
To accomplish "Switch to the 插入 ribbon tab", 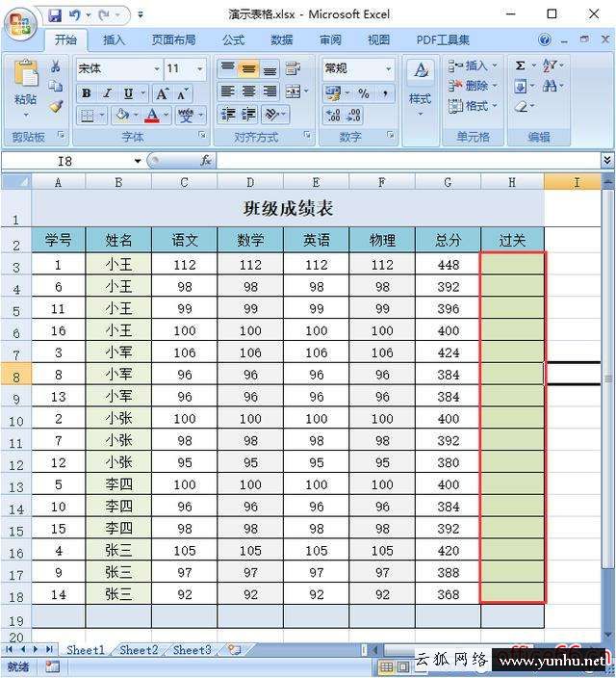I will point(115,40).
